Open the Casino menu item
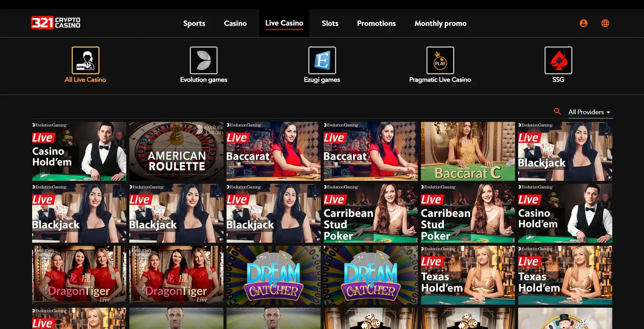The image size is (644, 329). click(235, 24)
